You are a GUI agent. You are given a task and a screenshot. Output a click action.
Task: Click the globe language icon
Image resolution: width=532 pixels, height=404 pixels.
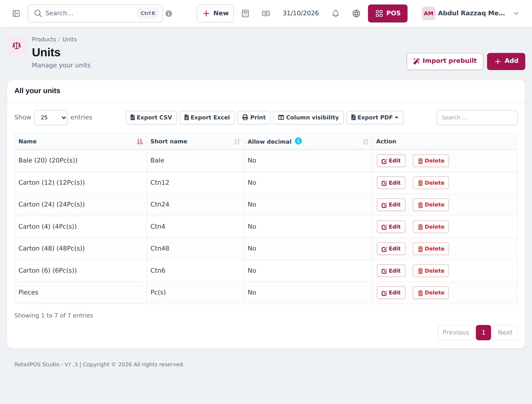(x=356, y=13)
